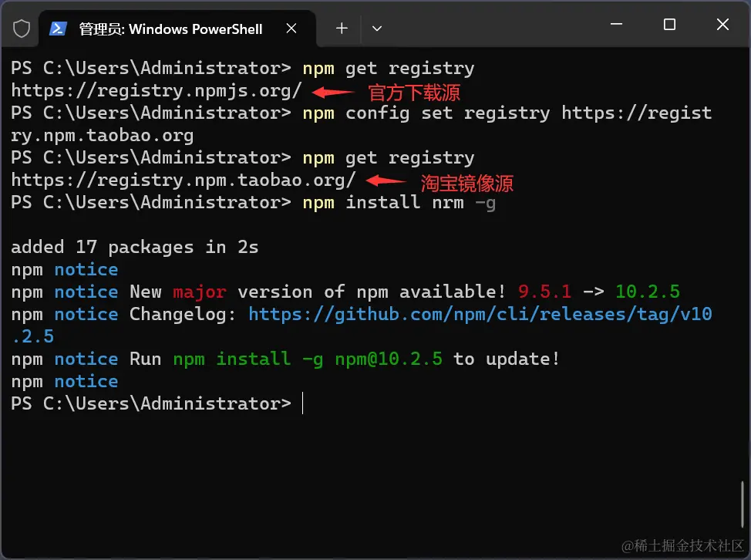Click the first 'npm get registry' command

click(x=389, y=69)
